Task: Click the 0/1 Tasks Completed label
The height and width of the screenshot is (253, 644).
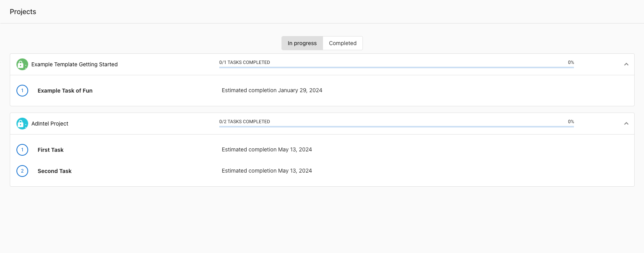Action: pyautogui.click(x=244, y=62)
